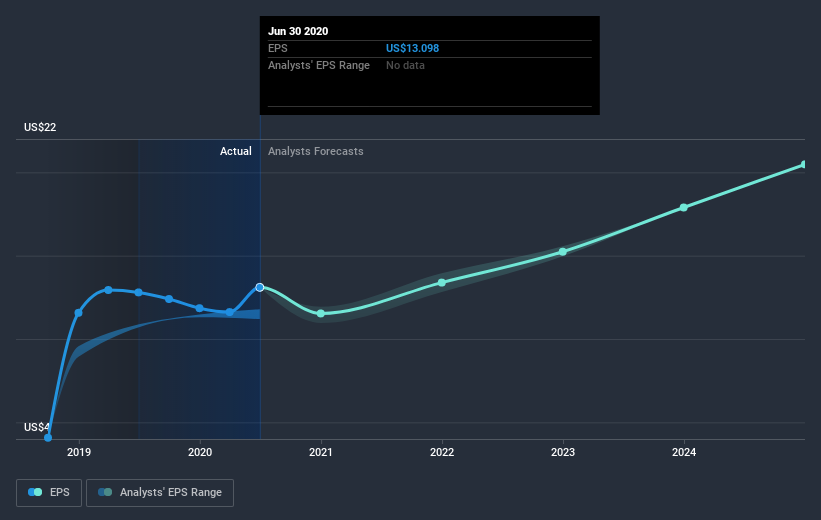Screen dimensions: 821x520
Task: Click the Actual section label
Action: pyautogui.click(x=236, y=151)
